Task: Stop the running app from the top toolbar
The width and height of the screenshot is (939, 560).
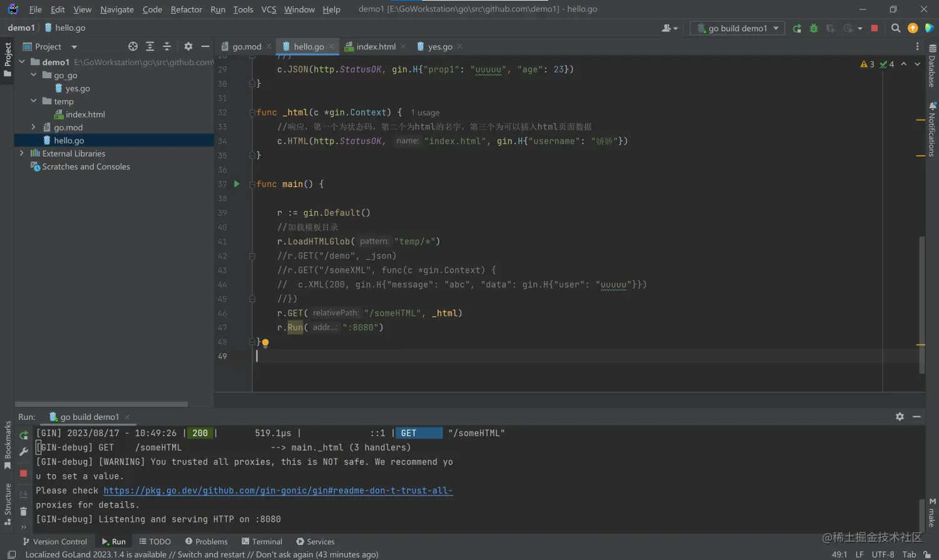Action: coord(875,28)
